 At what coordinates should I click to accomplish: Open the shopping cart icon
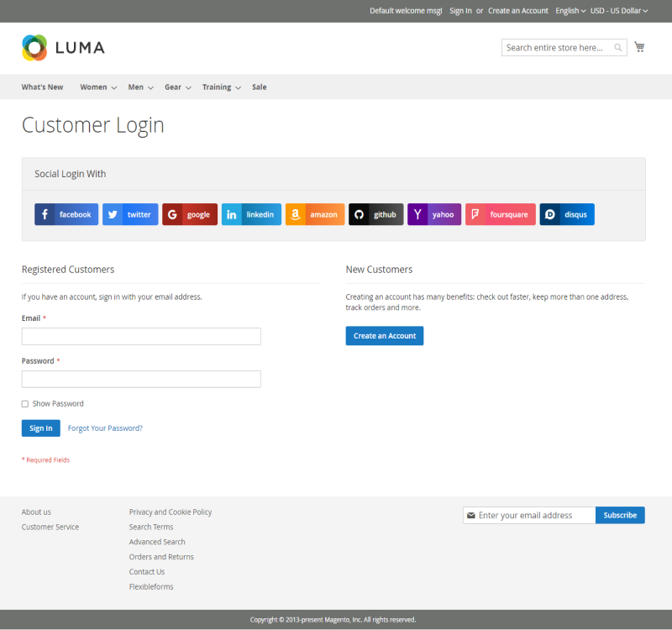pos(638,46)
